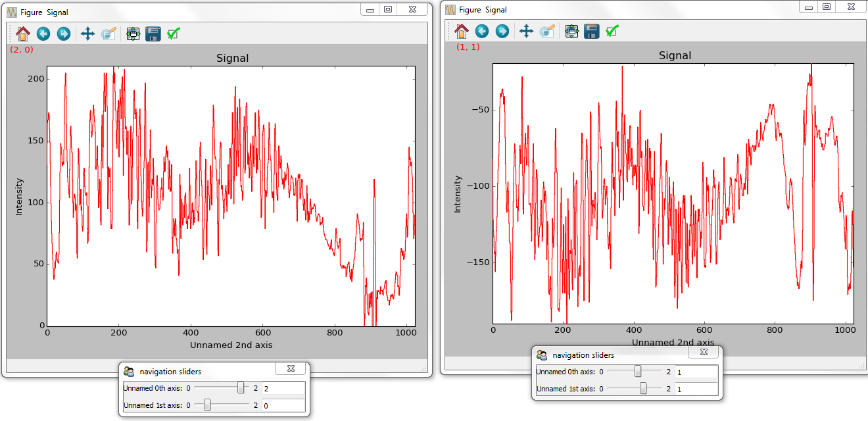Click the 1st axis value field in the right navigation sliders
This screenshot has height=421, width=868.
pos(695,389)
